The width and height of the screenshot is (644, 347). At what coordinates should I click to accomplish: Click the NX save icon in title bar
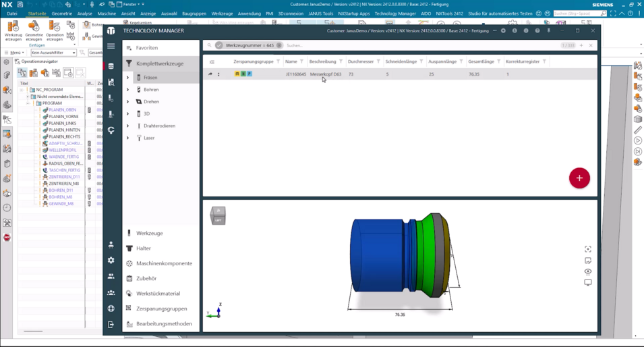(x=20, y=4)
